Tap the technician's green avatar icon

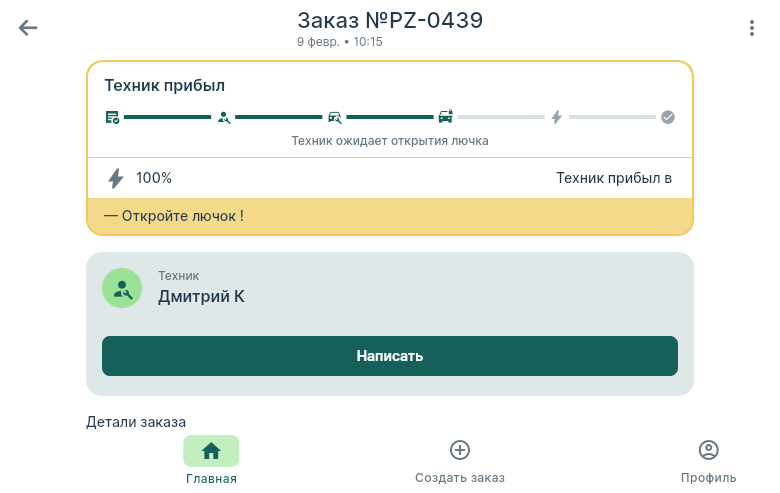click(122, 288)
